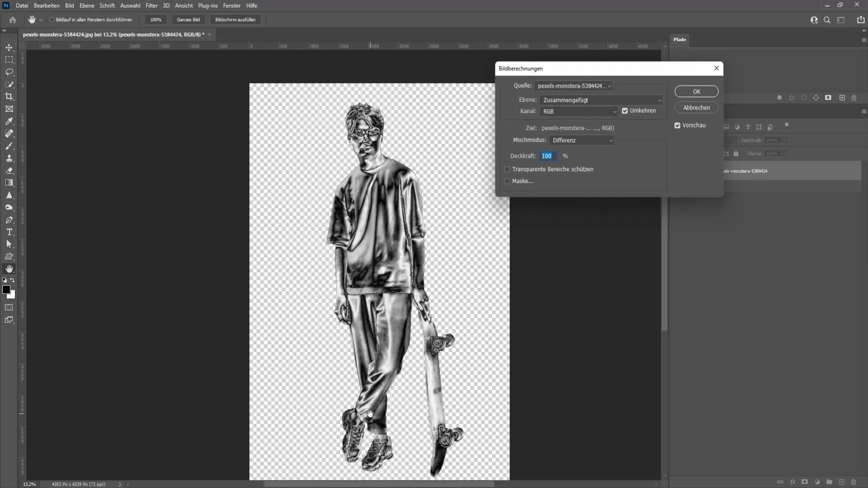Toggle Quick Mask mode icon

point(9,308)
